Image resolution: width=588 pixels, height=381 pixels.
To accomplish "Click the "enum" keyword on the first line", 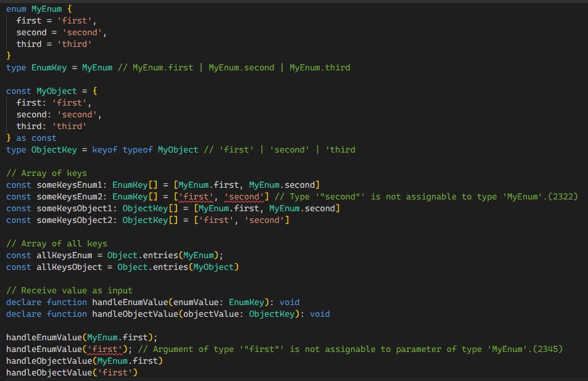I will coord(16,9).
